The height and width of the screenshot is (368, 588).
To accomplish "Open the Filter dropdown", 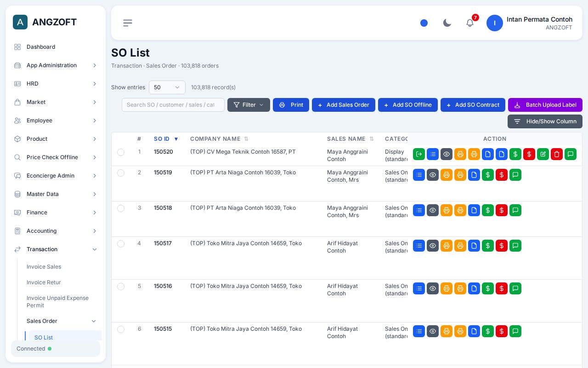I will (249, 105).
